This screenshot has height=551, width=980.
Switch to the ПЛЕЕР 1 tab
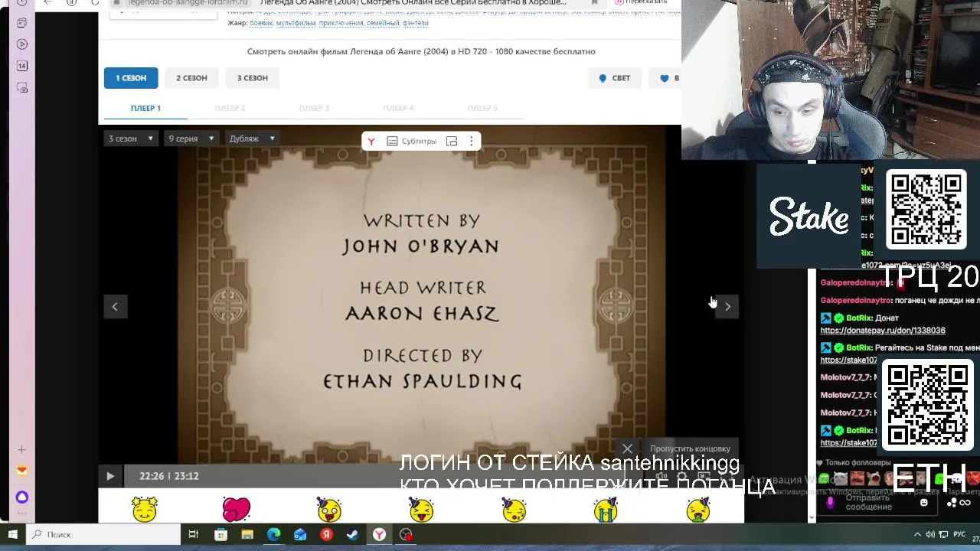pyautogui.click(x=145, y=109)
